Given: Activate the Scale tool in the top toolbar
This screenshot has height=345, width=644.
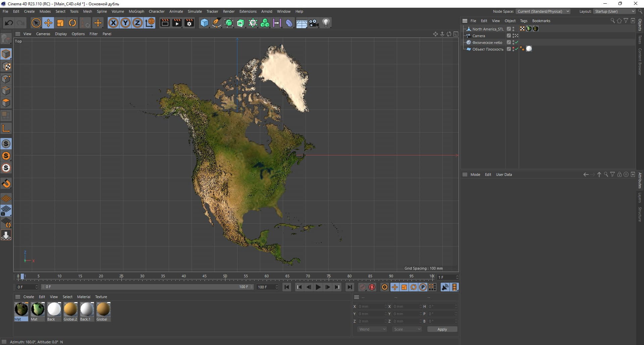Looking at the screenshot, I should click(60, 23).
